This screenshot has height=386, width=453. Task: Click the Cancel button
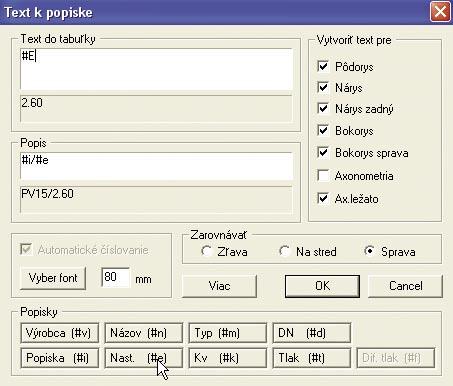(405, 286)
